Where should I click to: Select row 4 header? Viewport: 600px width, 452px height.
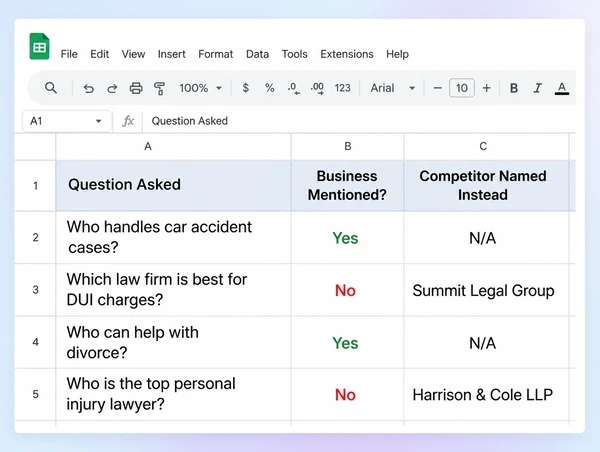point(35,342)
